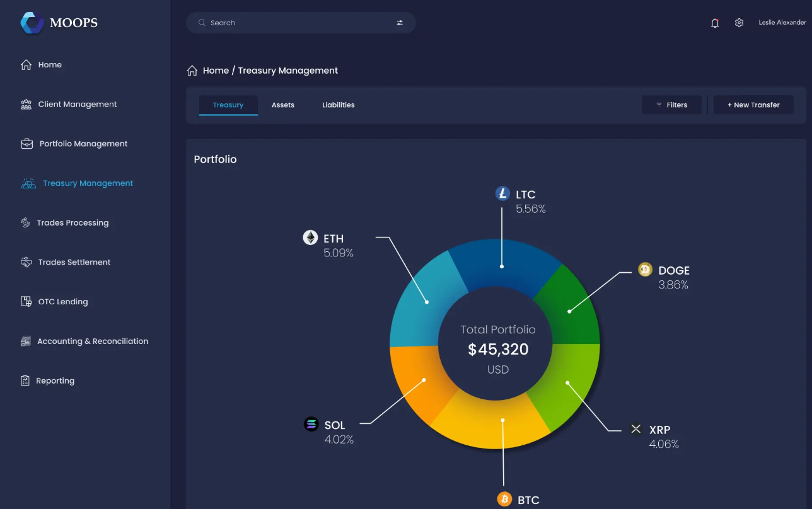Open search filter options in the search bar

(x=400, y=23)
